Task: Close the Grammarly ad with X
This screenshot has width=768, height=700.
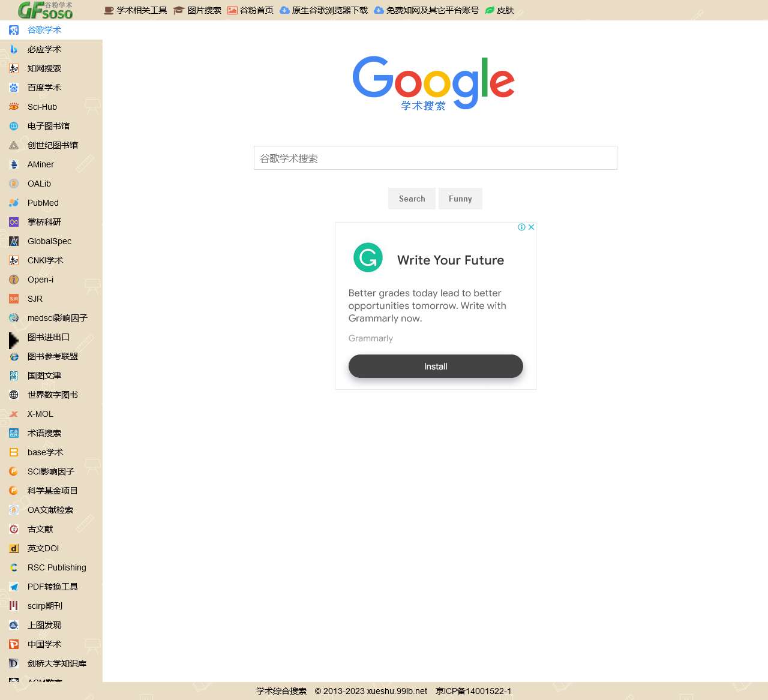Action: (x=531, y=227)
